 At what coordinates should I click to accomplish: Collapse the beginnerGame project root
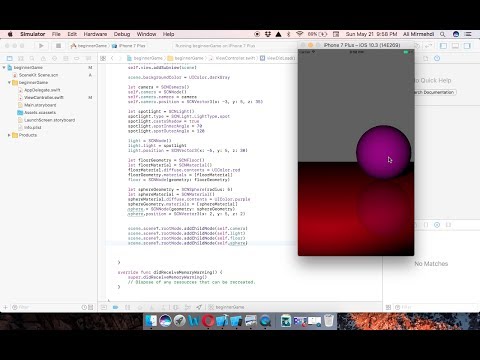(4, 67)
